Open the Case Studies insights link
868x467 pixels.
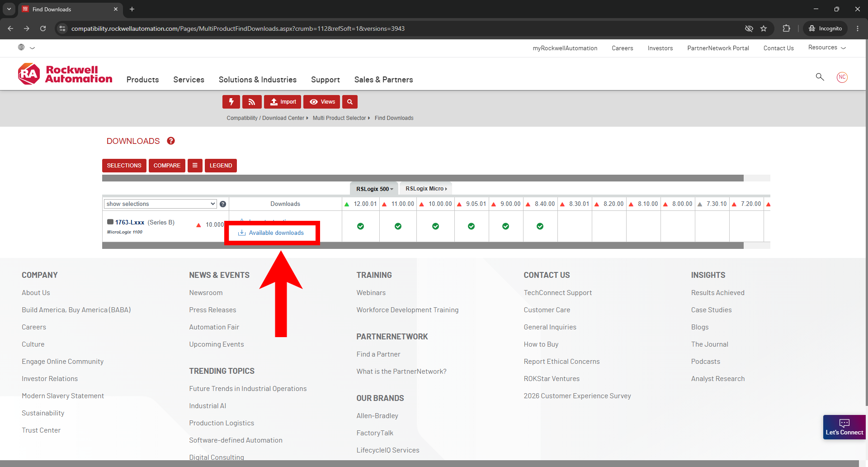point(711,310)
